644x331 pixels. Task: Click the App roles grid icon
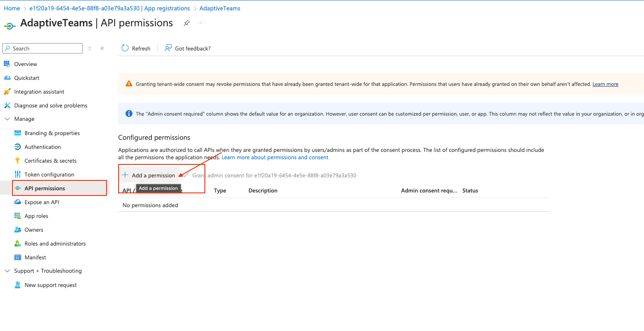tap(18, 216)
